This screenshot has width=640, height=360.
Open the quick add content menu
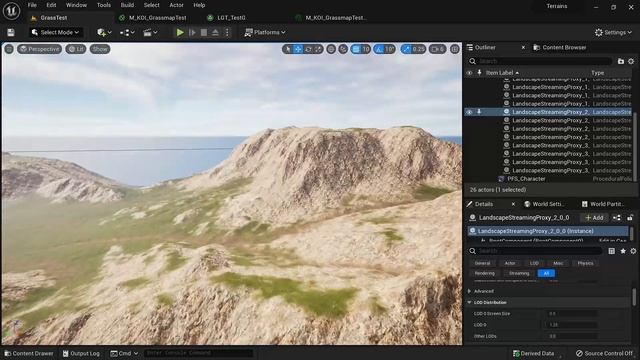coord(104,32)
